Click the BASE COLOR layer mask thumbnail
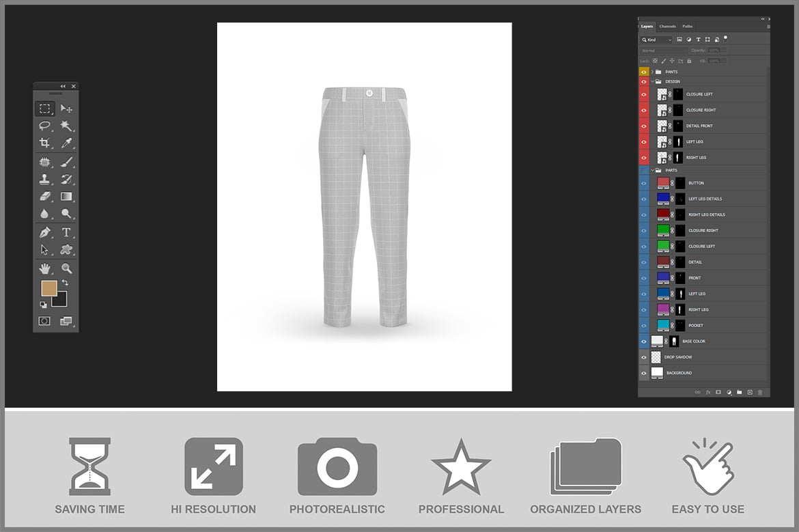The height and width of the screenshot is (532, 799). [x=674, y=341]
